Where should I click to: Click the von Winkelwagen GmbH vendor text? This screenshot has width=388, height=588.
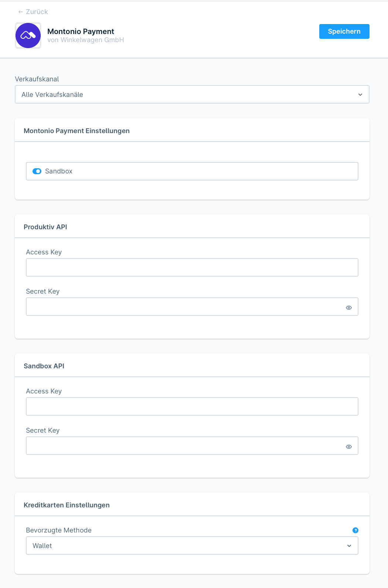click(86, 40)
